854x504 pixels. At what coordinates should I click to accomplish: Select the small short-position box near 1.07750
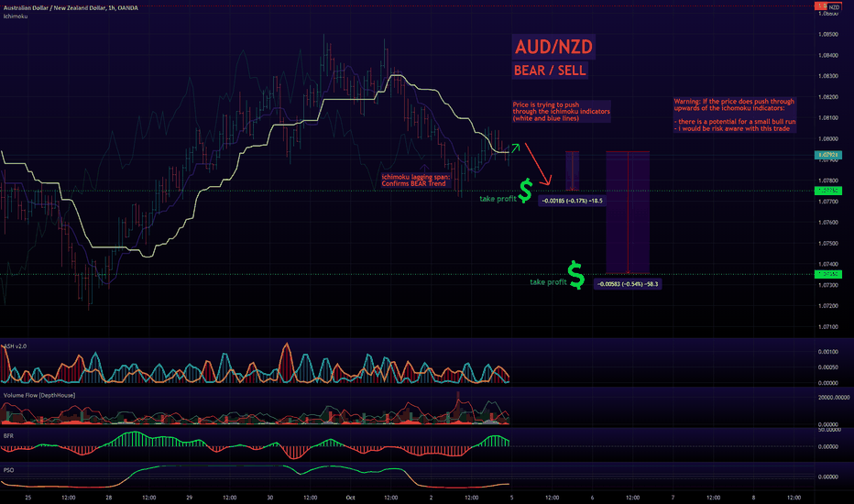(572, 170)
